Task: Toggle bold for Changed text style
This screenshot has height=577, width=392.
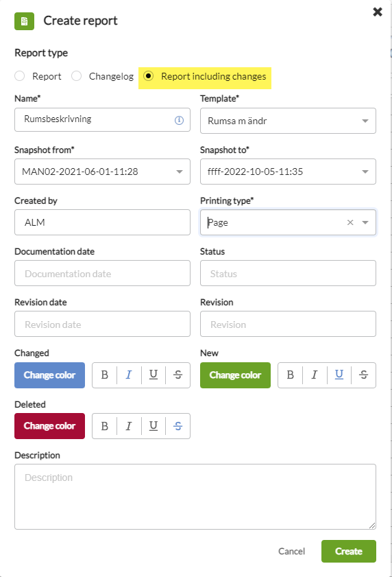Action: click(x=104, y=375)
